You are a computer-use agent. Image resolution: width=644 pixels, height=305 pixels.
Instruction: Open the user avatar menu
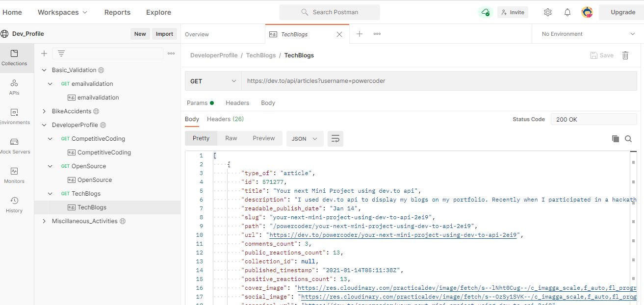click(587, 12)
